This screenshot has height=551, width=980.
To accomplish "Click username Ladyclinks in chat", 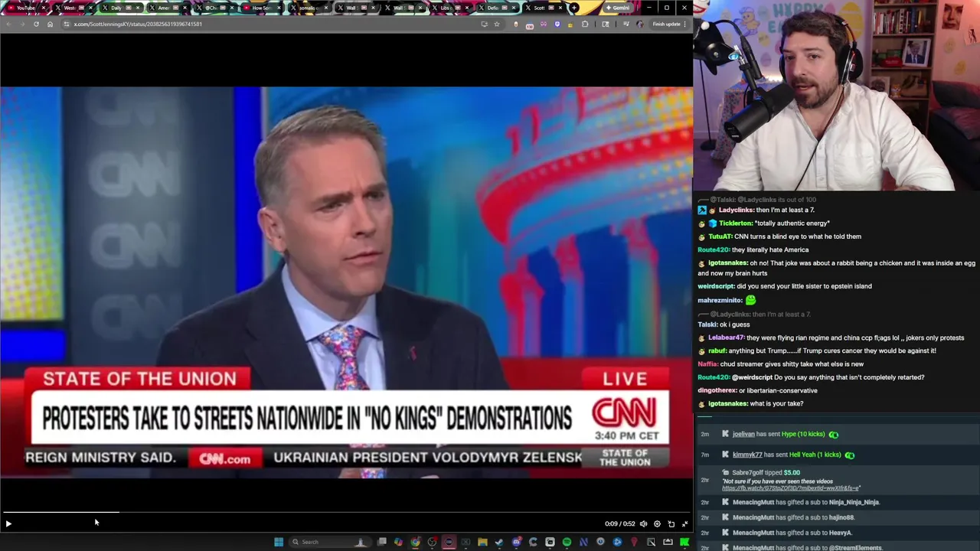I will point(736,210).
